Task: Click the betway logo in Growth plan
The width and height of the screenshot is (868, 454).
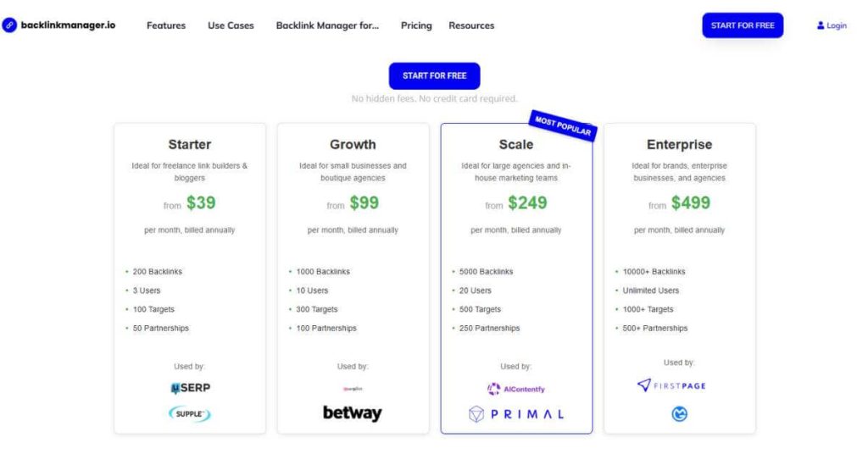Action: [x=353, y=413]
